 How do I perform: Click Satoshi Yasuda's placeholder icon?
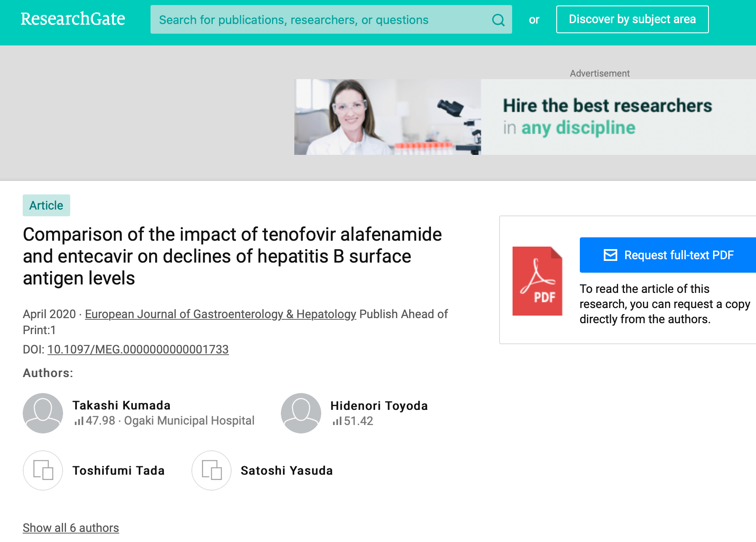(x=211, y=470)
